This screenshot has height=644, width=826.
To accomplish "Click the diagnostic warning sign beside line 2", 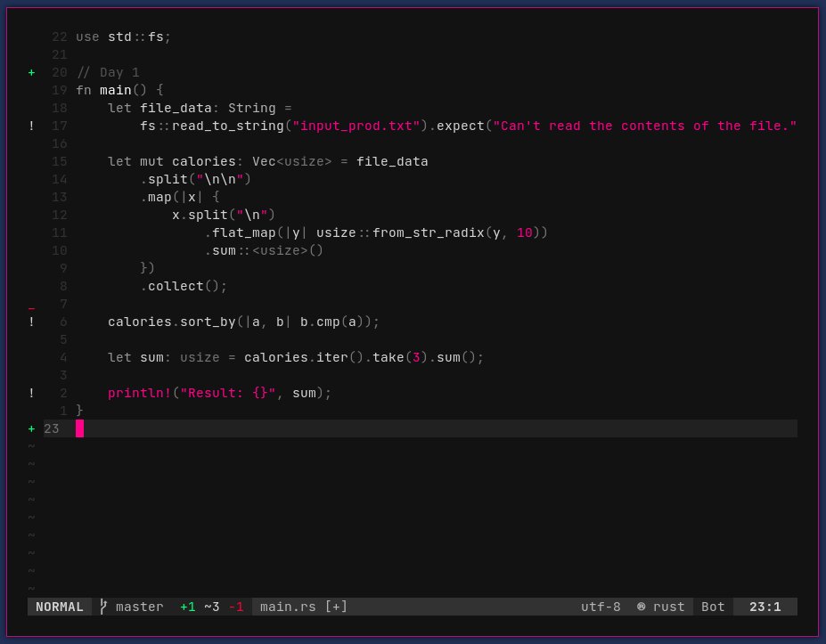I will click(x=31, y=393).
